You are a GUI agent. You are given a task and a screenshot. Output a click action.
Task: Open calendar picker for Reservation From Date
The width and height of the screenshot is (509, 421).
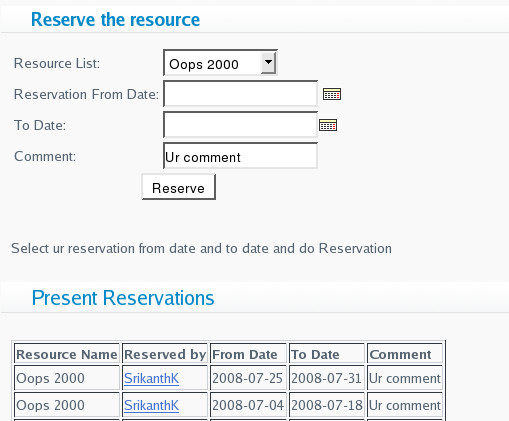(x=332, y=94)
